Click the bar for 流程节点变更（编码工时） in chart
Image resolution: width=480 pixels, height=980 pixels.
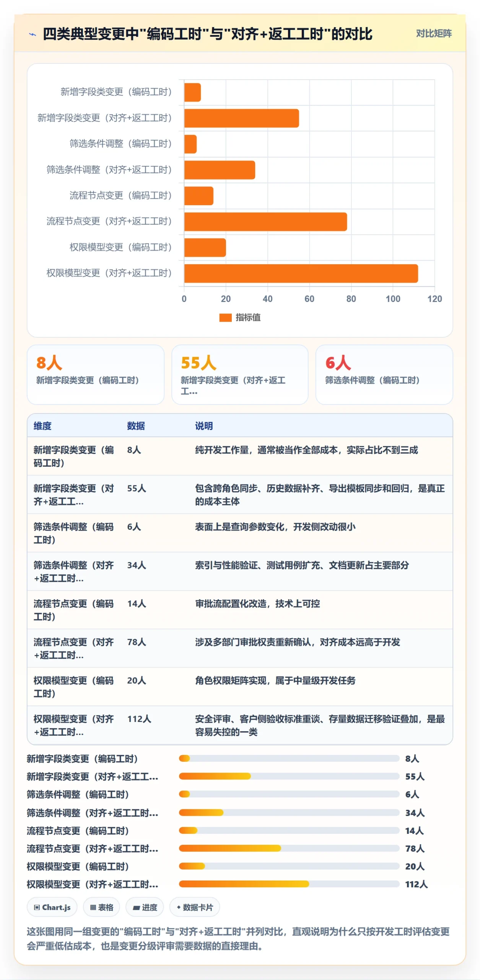coord(199,196)
